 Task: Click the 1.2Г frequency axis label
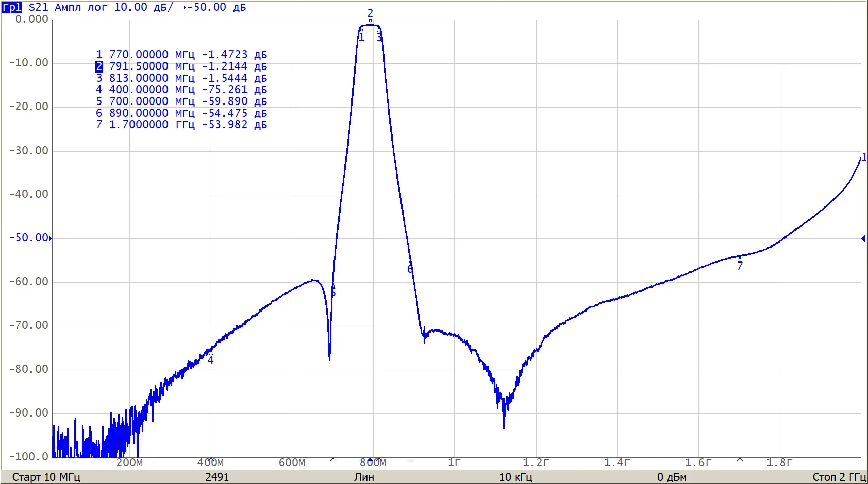pos(536,462)
